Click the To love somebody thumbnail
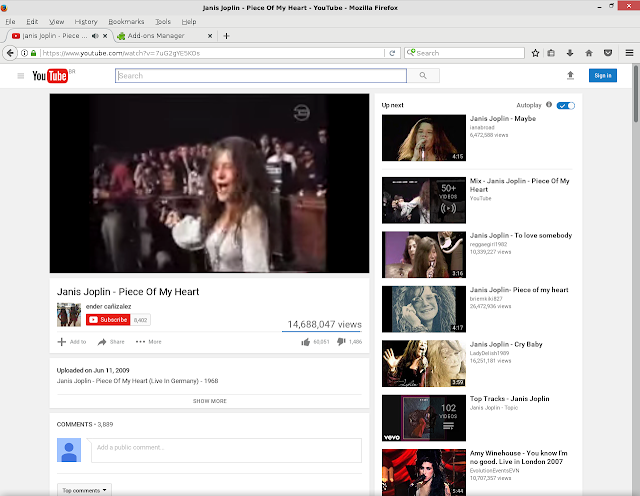Viewport: 640px width, 496px height. [424, 255]
